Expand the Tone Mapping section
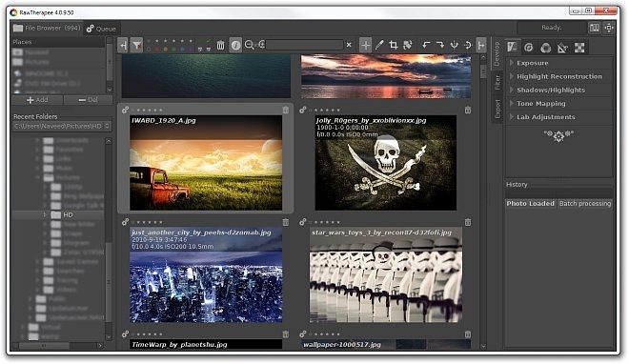The width and height of the screenshot is (629, 364). 559,104
